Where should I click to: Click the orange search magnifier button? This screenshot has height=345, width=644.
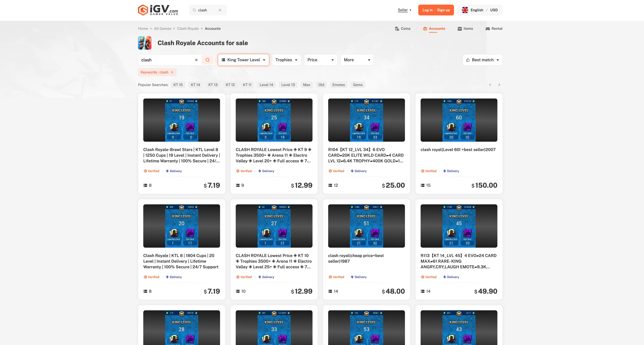point(207,60)
